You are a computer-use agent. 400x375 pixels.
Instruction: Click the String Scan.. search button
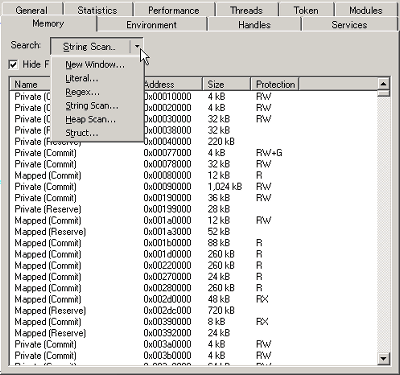(90, 47)
